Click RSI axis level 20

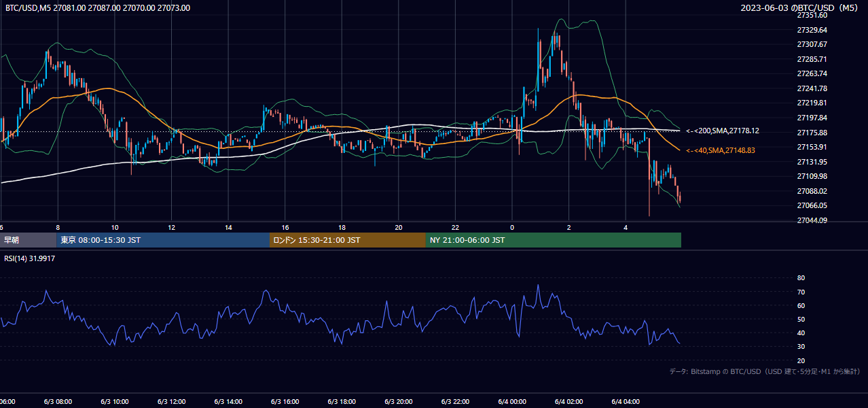coord(801,361)
